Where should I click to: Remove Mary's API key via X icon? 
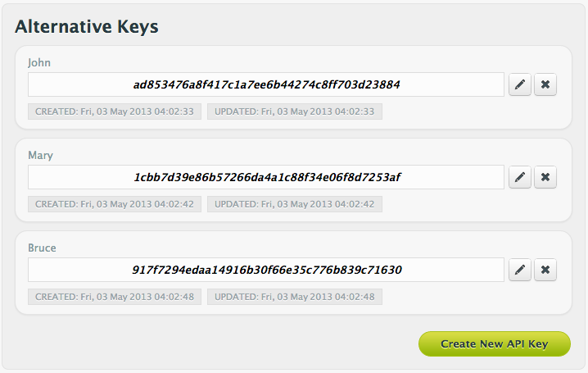[x=545, y=177]
